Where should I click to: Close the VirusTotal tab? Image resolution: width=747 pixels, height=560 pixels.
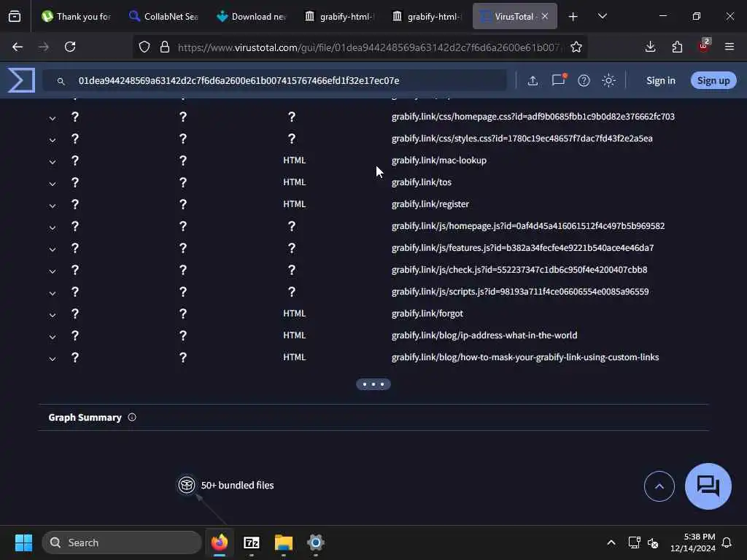(545, 16)
